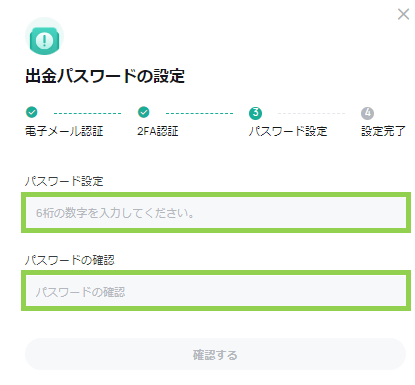Click the パスワード設定 field label above input
The width and height of the screenshot is (415, 385).
(x=64, y=181)
